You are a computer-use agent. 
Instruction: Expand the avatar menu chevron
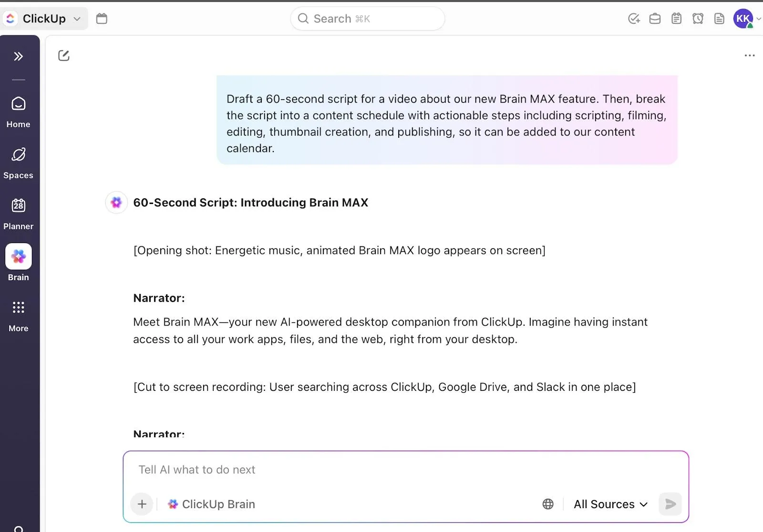759,19
